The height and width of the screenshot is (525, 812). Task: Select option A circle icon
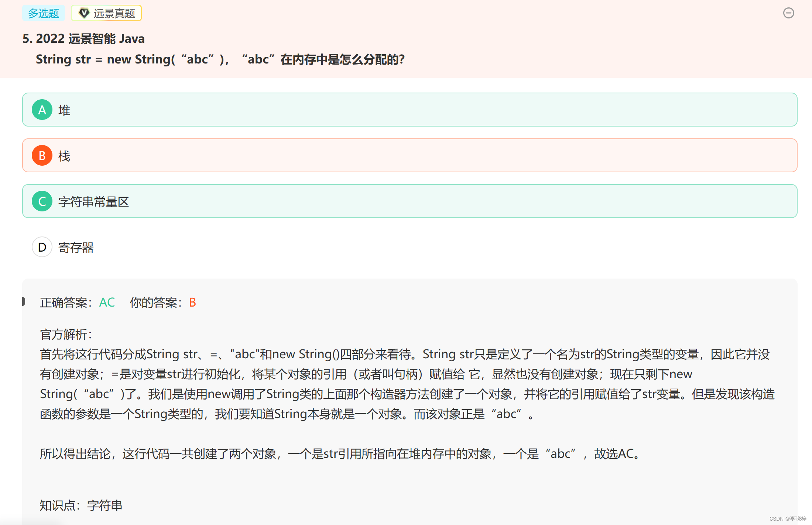coord(42,110)
